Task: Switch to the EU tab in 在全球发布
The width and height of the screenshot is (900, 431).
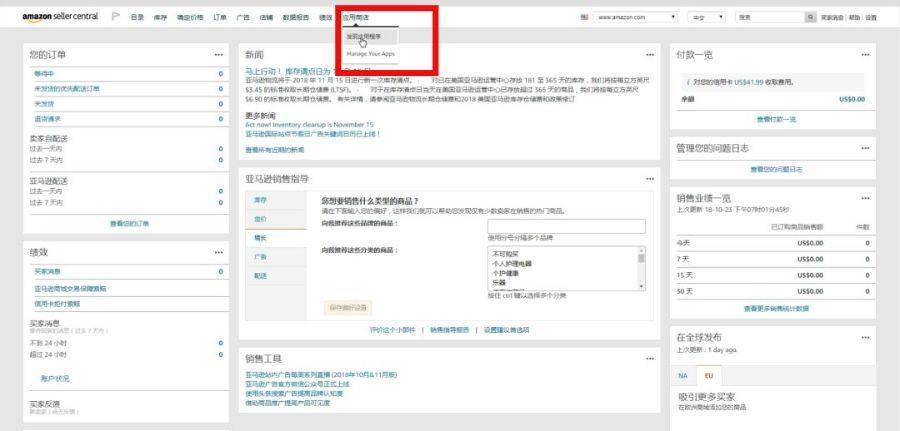Action: coord(709,375)
